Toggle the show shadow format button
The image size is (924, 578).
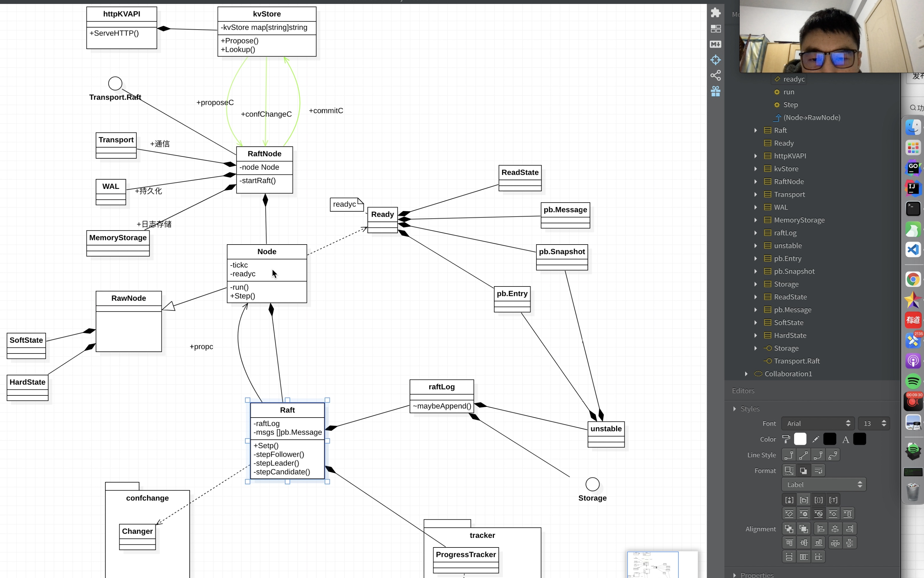[x=803, y=471]
